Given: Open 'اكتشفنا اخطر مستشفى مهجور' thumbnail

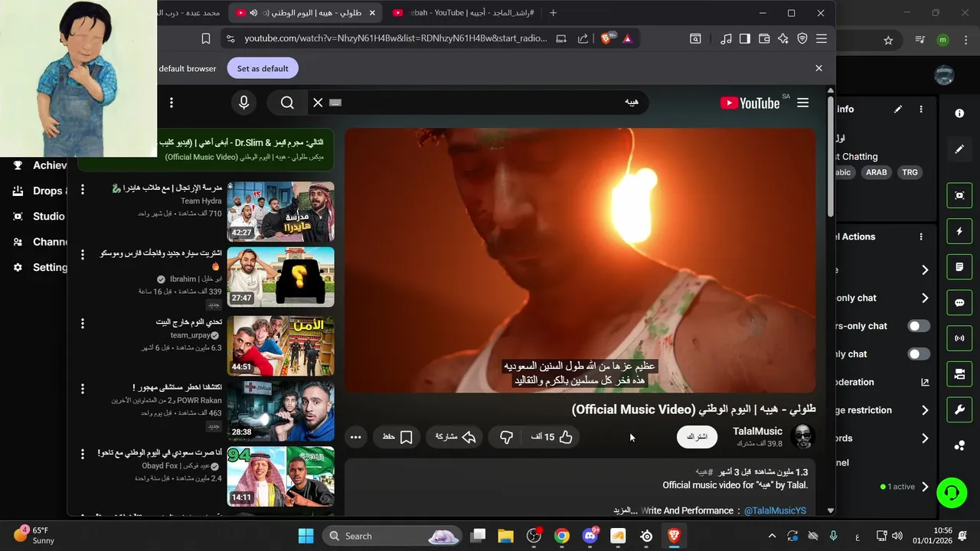Looking at the screenshot, I should point(281,411).
